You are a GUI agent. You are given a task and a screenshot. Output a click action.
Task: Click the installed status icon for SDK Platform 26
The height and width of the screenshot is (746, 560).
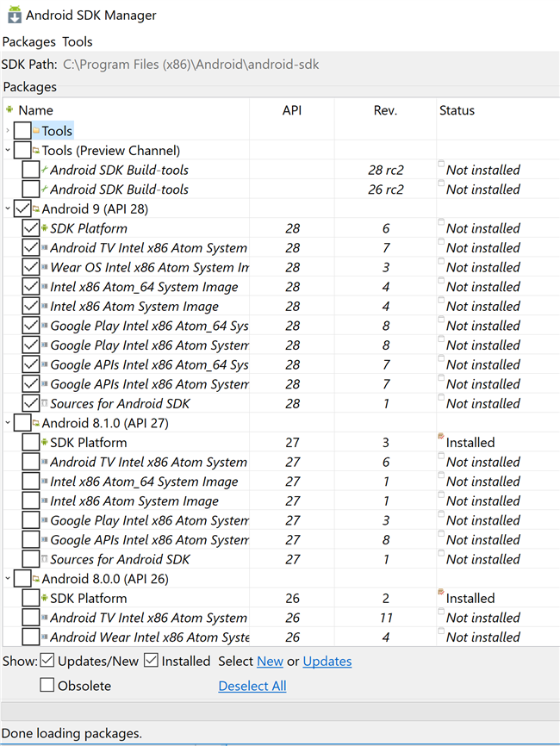point(441,592)
